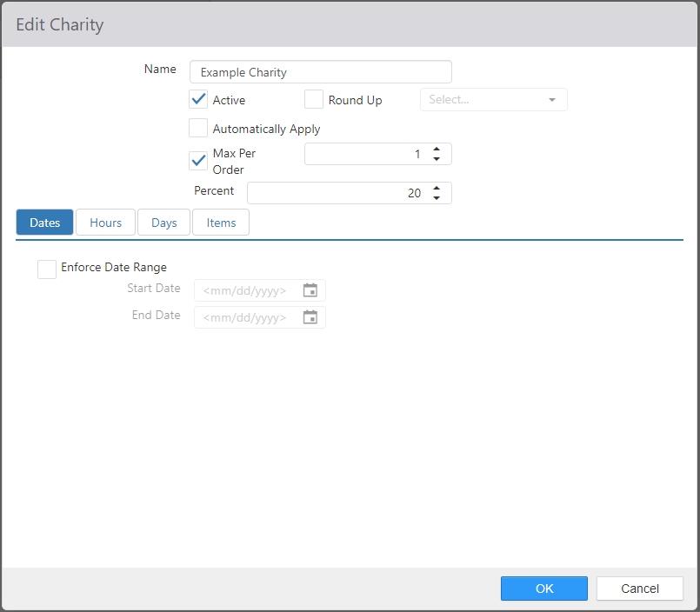The height and width of the screenshot is (612, 700).
Task: Open the Items tab
Action: coord(221,223)
